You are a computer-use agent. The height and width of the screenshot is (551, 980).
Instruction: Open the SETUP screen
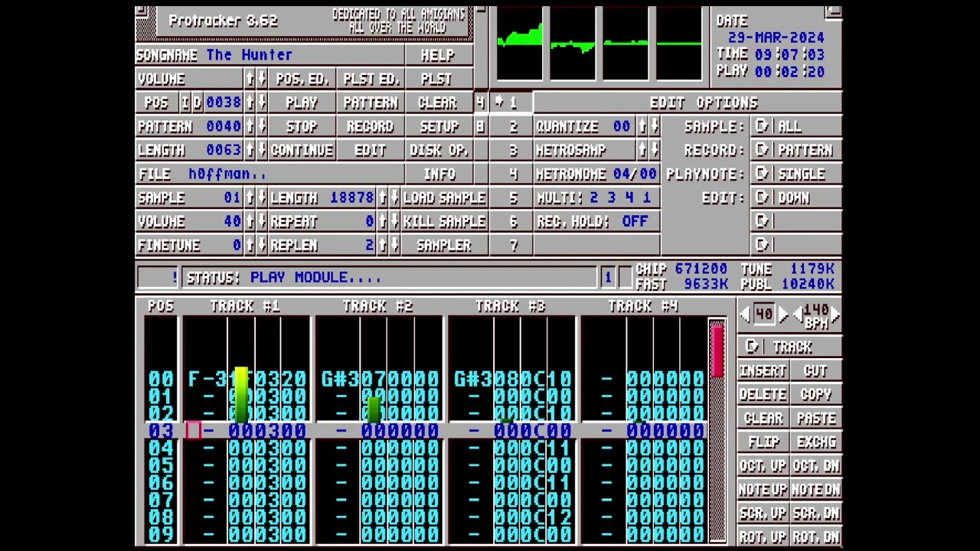[x=438, y=126]
